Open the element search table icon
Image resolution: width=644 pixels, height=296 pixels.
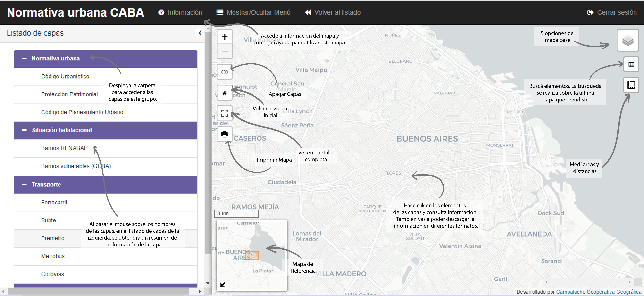click(631, 65)
